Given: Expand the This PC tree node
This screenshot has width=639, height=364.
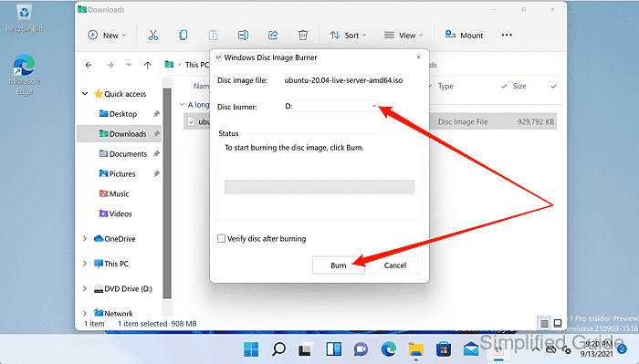Looking at the screenshot, I should click(x=85, y=264).
